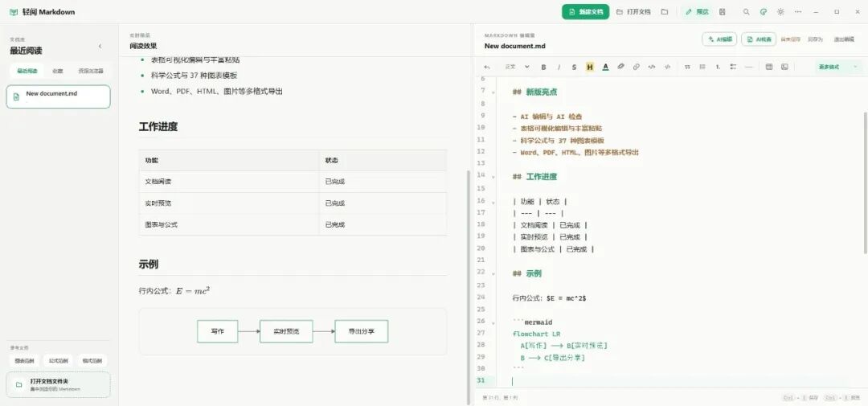Click the 写作 node in the flowchart
This screenshot has height=406, width=868.
218,331
